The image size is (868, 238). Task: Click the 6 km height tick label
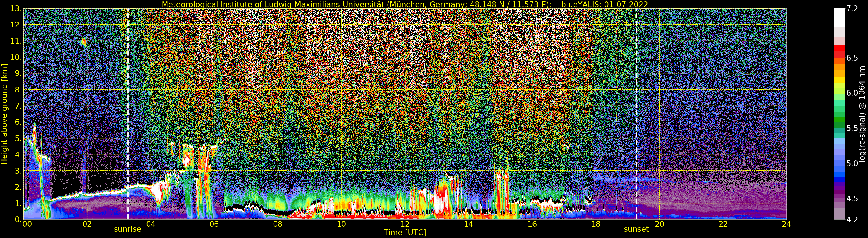19,122
